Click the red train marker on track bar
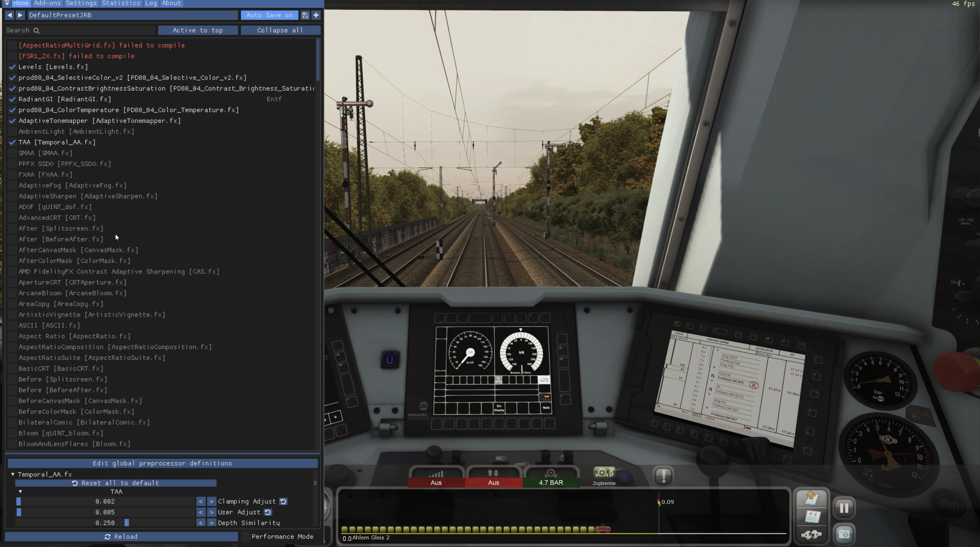Viewport: 980px width, 547px height. 602,529
